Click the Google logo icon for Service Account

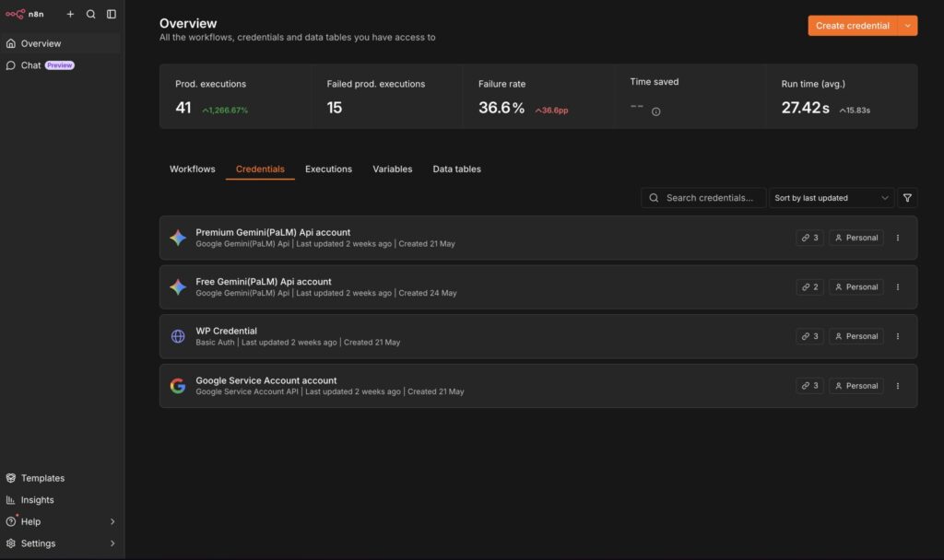(x=178, y=386)
